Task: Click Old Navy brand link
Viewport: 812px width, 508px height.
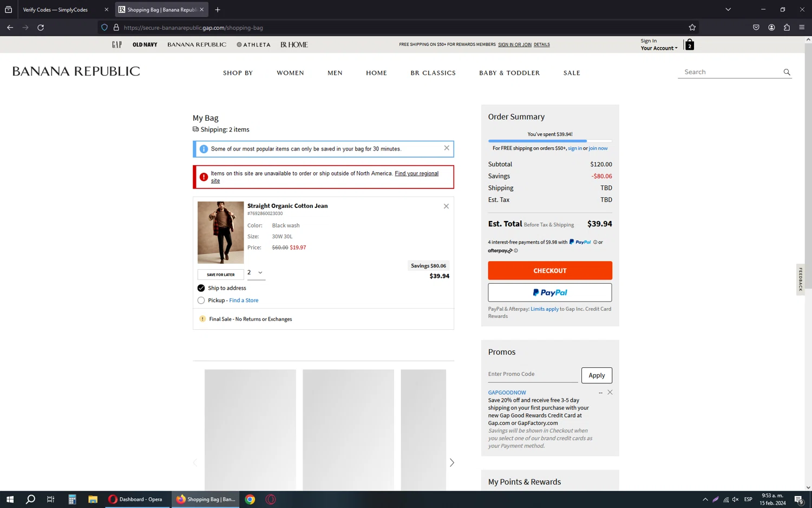Action: click(x=145, y=44)
